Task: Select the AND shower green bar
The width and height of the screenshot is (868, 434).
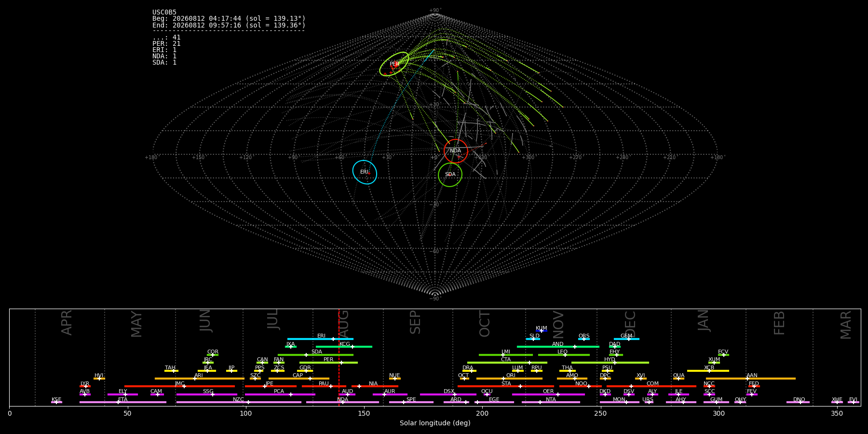Action: 558,347
